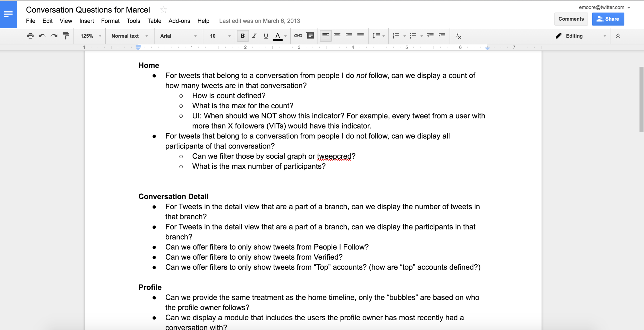Click the blue Share button
Image resolution: width=644 pixels, height=330 pixels.
[x=608, y=19]
